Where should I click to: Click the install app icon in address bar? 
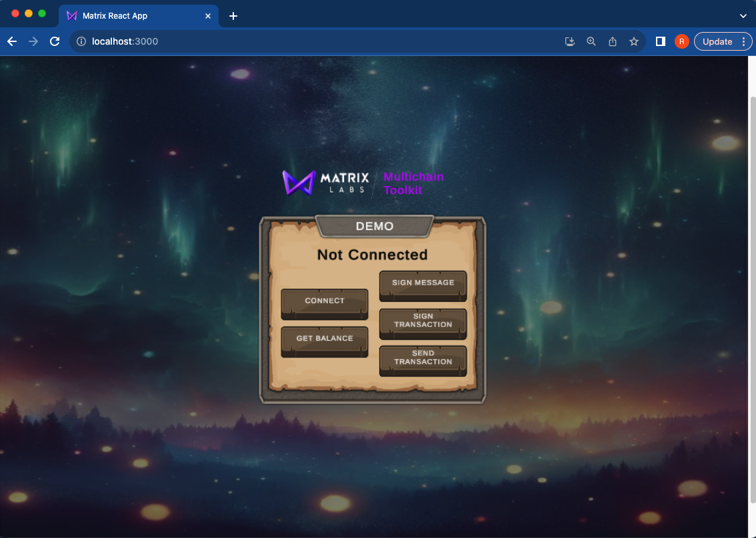(x=570, y=41)
